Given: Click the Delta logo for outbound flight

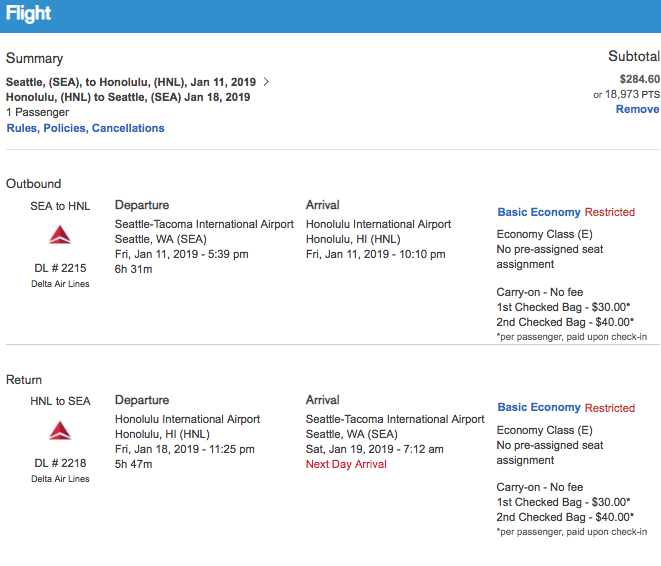Looking at the screenshot, I should [x=60, y=236].
